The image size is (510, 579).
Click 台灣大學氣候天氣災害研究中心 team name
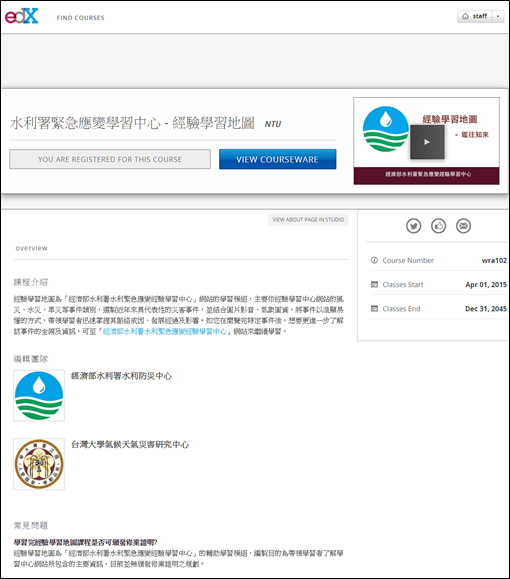tap(130, 444)
